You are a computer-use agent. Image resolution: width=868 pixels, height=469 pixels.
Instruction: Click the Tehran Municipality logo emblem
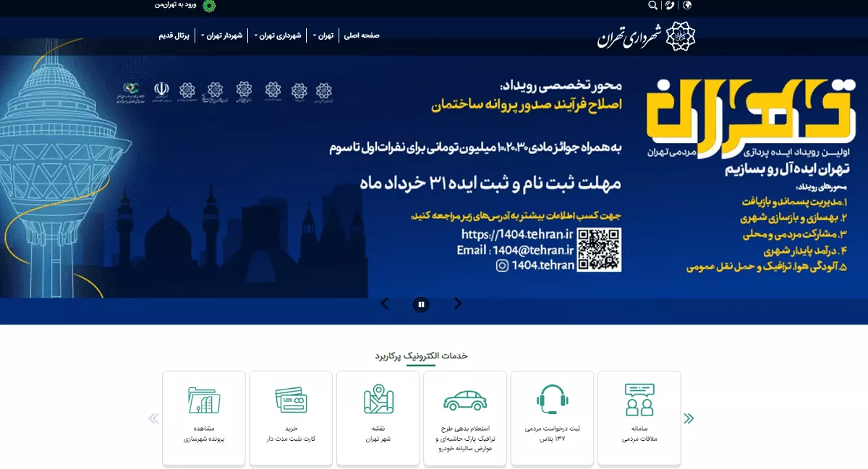tap(679, 36)
